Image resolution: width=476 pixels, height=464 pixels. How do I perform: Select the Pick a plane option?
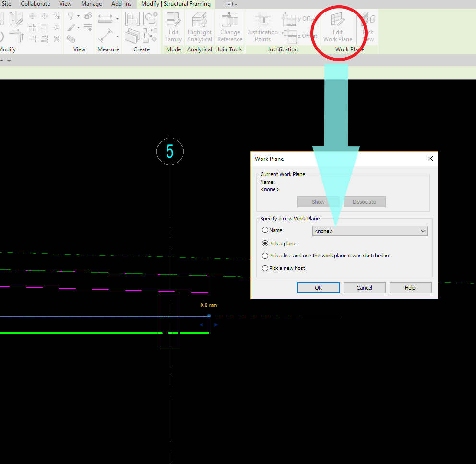(x=265, y=243)
